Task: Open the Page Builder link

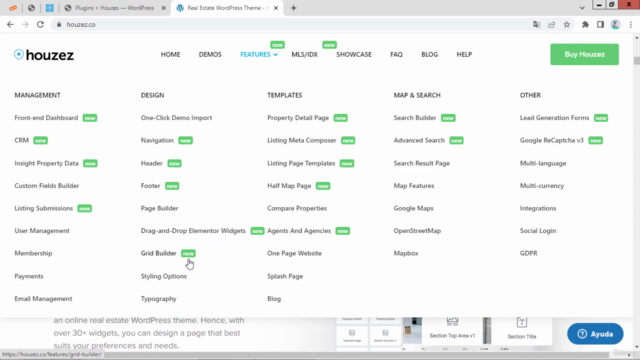Action: tap(159, 208)
